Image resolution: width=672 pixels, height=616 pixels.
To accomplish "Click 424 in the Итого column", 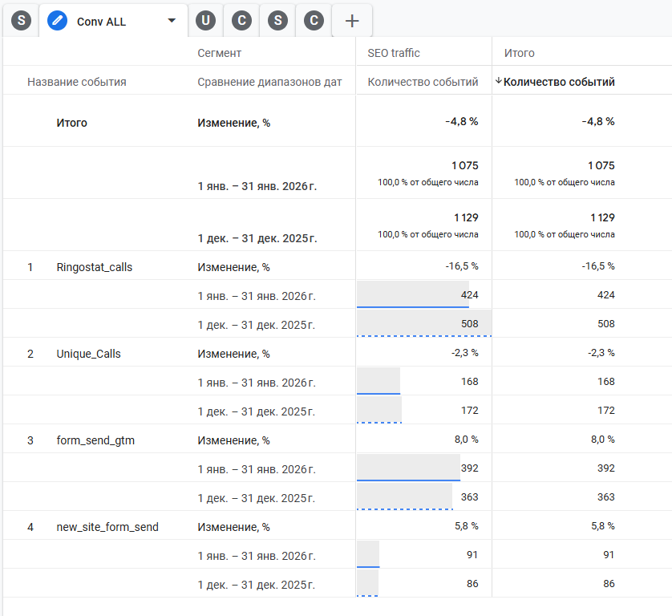I will [606, 295].
